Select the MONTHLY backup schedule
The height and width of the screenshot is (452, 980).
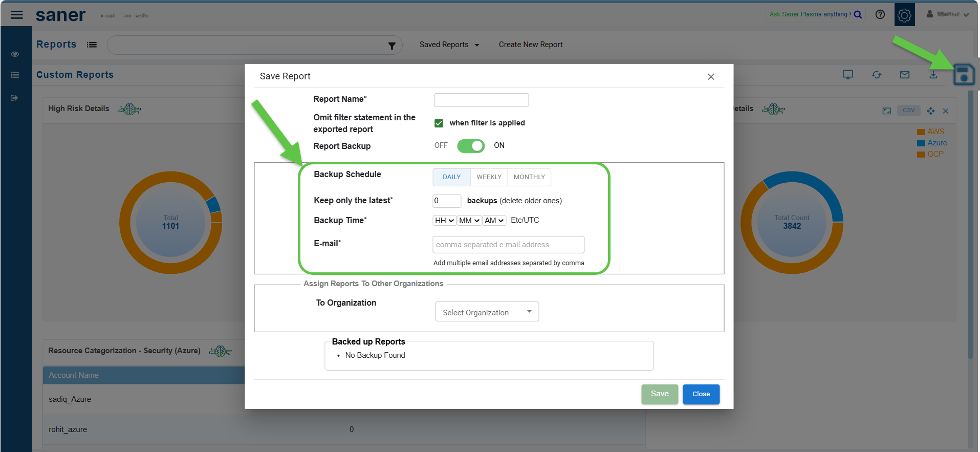[529, 177]
